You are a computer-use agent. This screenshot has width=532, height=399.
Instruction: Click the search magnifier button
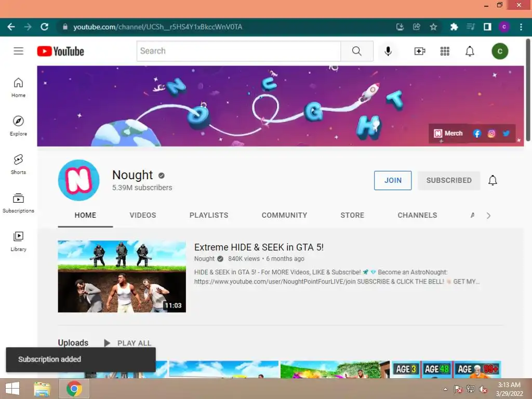pos(356,51)
